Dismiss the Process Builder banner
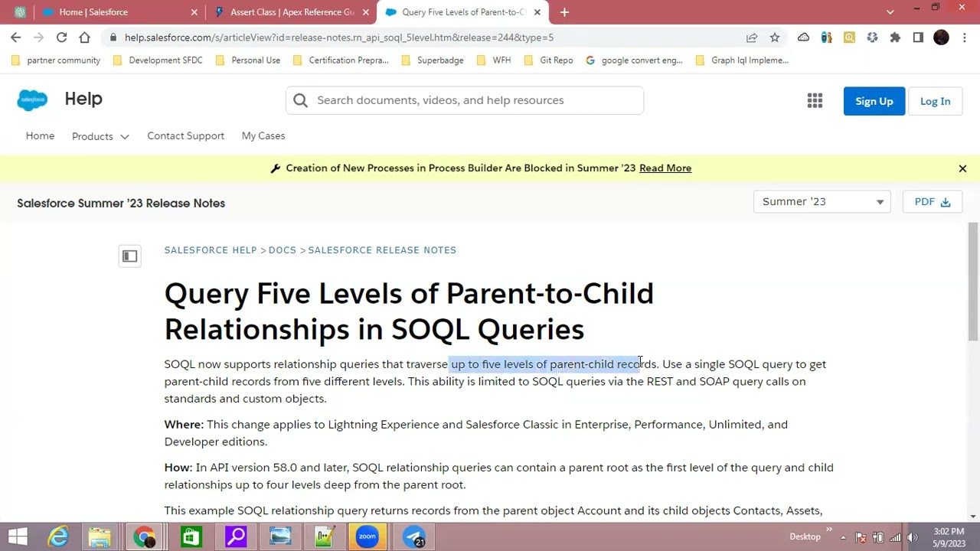Screen dimensions: 980x551 [962, 168]
